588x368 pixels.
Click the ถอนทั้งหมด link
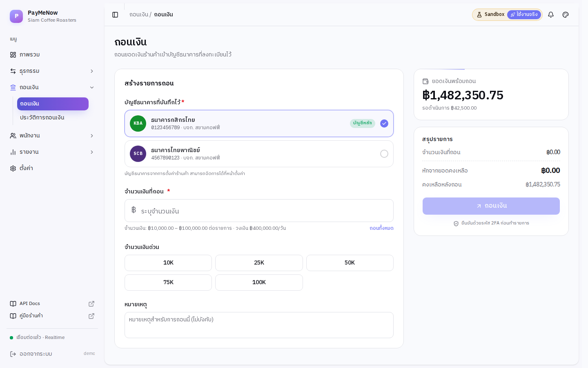point(381,228)
